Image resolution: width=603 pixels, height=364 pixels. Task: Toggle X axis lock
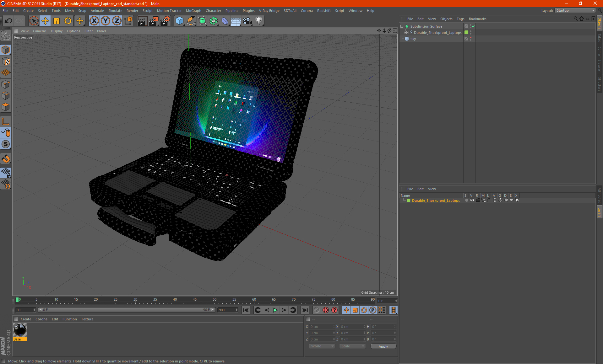pos(94,21)
